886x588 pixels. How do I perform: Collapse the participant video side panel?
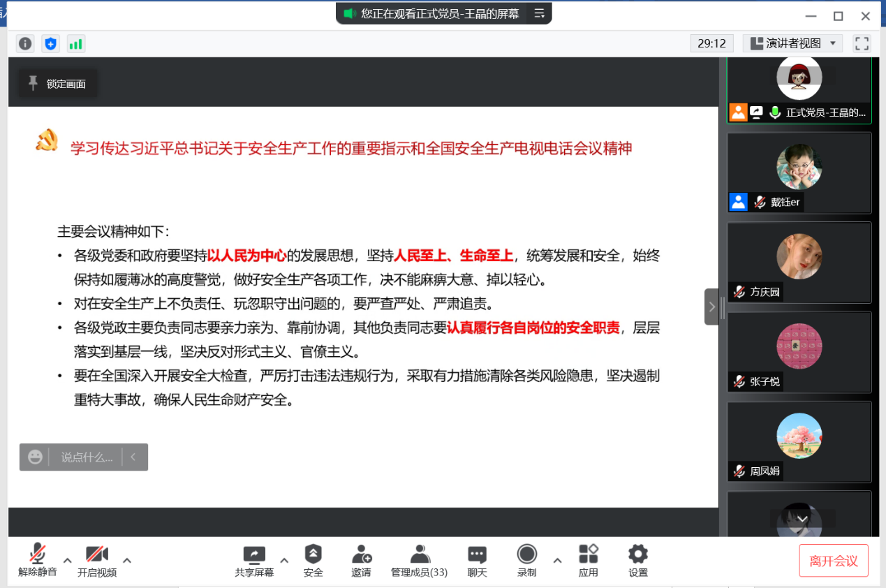tap(711, 307)
